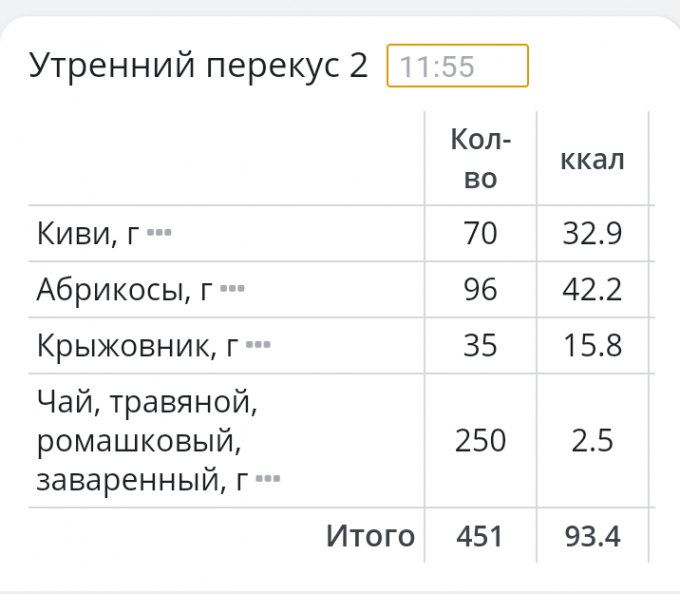
Task: Edit the Киви quantity value 70
Action: click(481, 234)
